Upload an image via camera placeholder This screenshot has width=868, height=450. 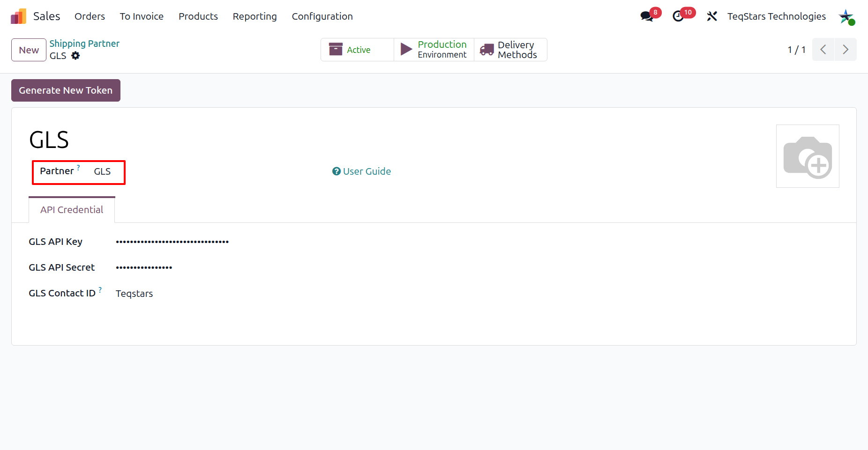[808, 156]
